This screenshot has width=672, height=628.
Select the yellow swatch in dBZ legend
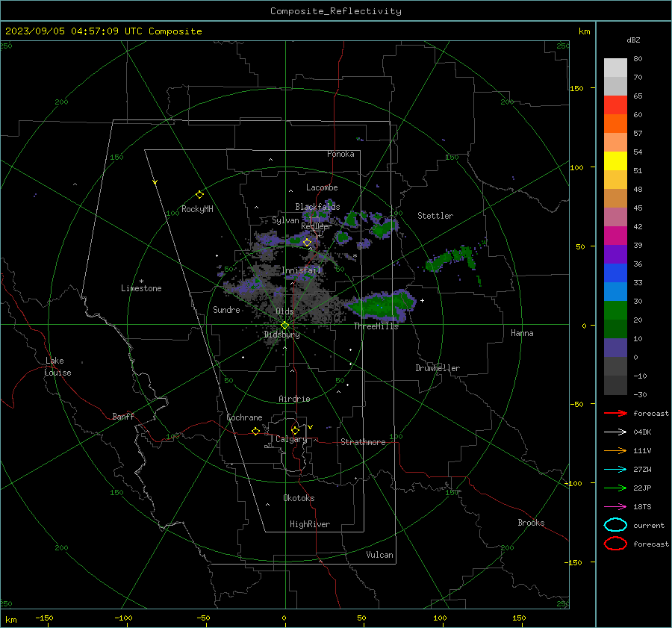pos(615,161)
